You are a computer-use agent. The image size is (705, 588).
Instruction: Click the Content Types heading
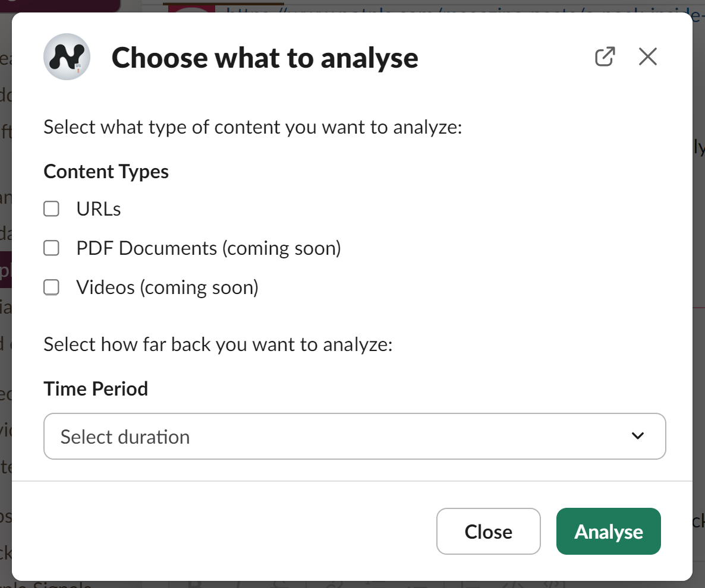tap(106, 172)
